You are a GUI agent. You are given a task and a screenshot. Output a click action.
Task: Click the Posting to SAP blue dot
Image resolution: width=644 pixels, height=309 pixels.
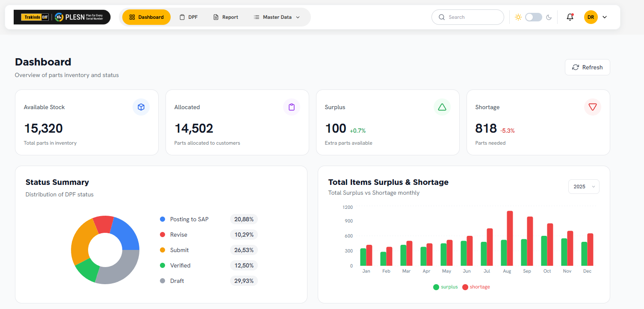click(x=162, y=219)
